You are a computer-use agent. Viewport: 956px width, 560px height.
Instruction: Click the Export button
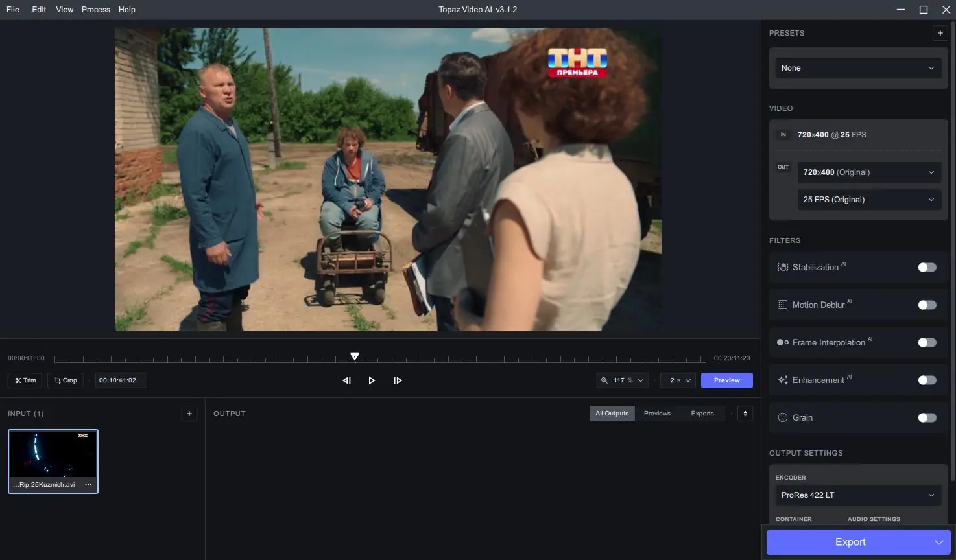[x=850, y=542]
